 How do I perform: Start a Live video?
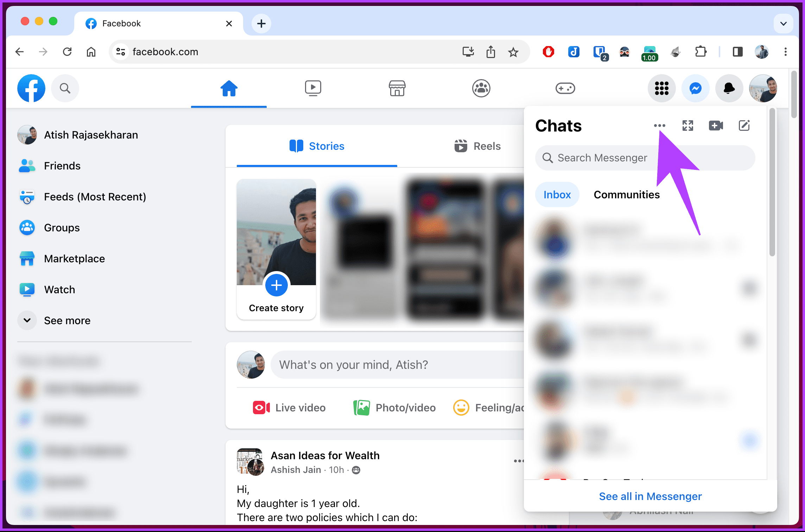(289, 408)
